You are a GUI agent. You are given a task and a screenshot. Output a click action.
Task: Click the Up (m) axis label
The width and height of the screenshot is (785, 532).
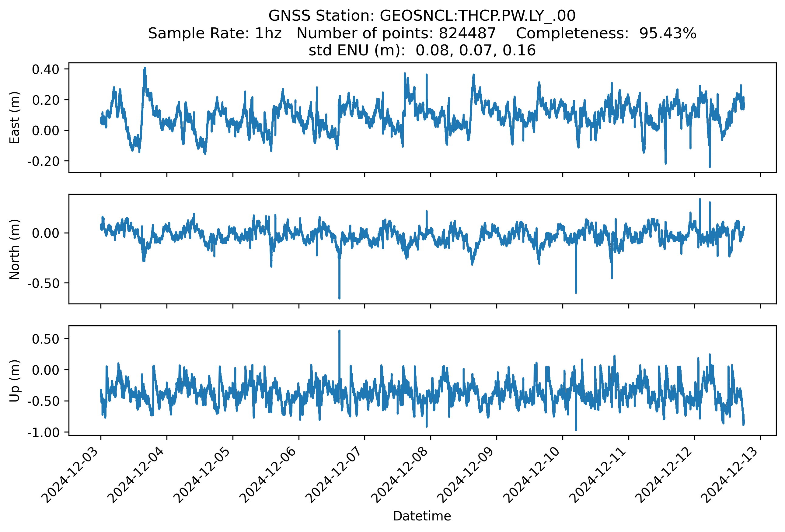(x=14, y=380)
